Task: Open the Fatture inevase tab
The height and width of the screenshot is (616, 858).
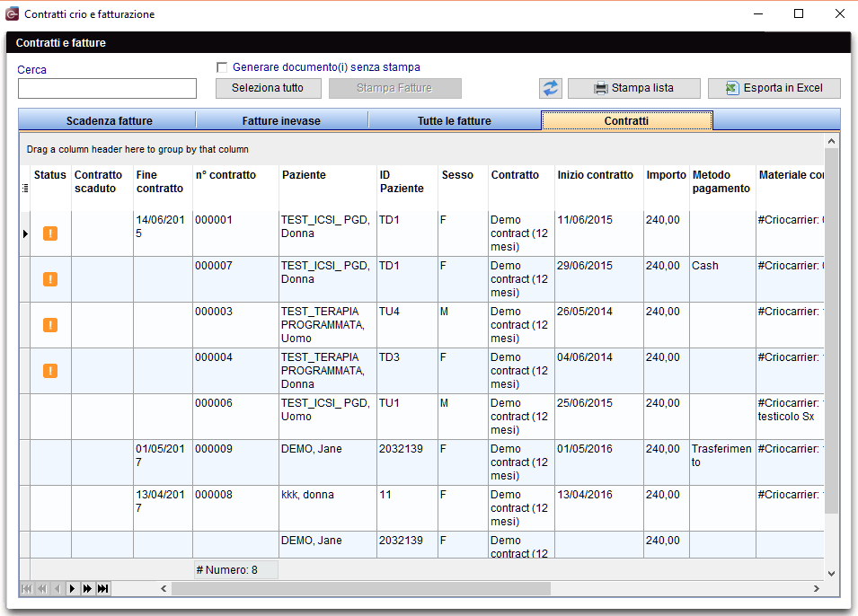Action: [281, 121]
